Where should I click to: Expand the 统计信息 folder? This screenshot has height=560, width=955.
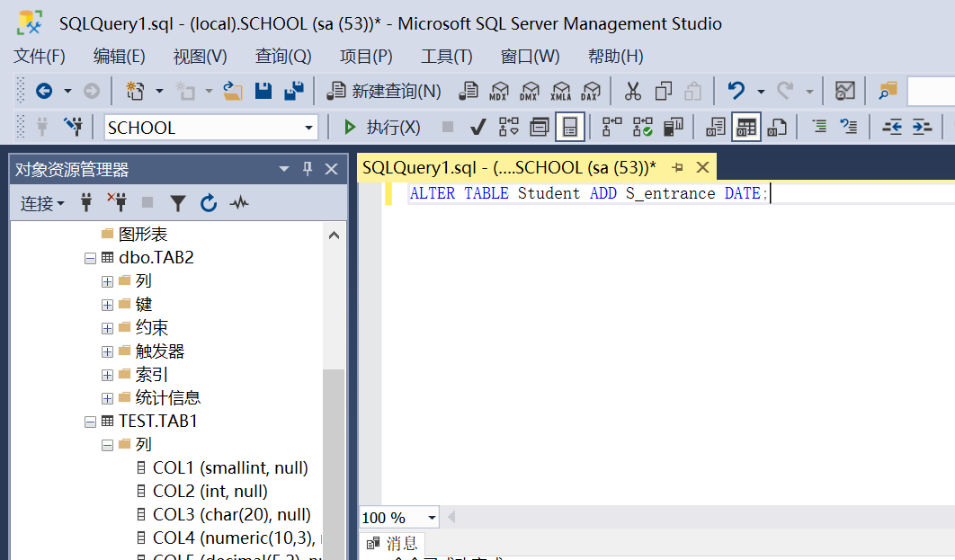point(107,399)
